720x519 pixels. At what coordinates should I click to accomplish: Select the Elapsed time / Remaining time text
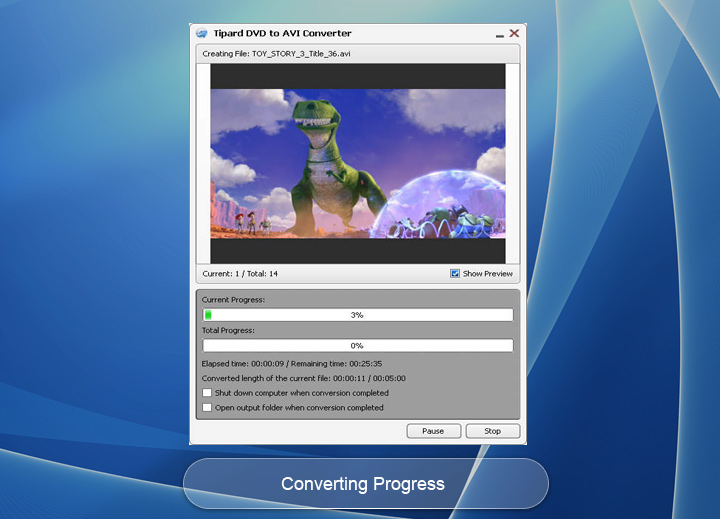pyautogui.click(x=292, y=364)
